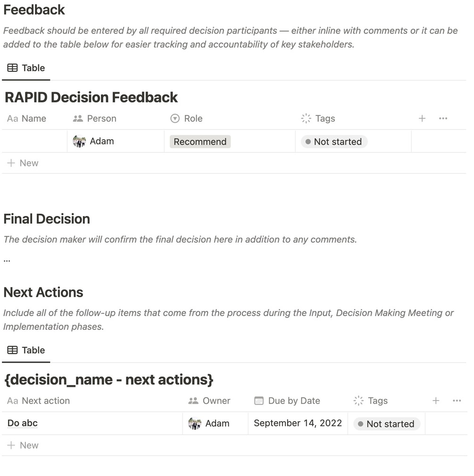Screen dimensions: 474x476
Task: Open the Recommend role dropdown
Action: (x=200, y=142)
